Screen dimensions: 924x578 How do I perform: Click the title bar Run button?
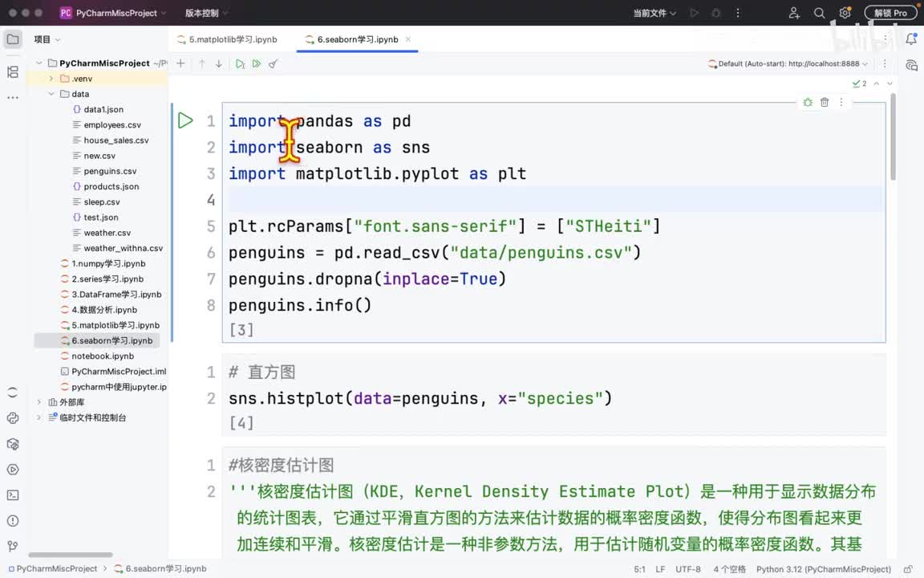pos(694,13)
